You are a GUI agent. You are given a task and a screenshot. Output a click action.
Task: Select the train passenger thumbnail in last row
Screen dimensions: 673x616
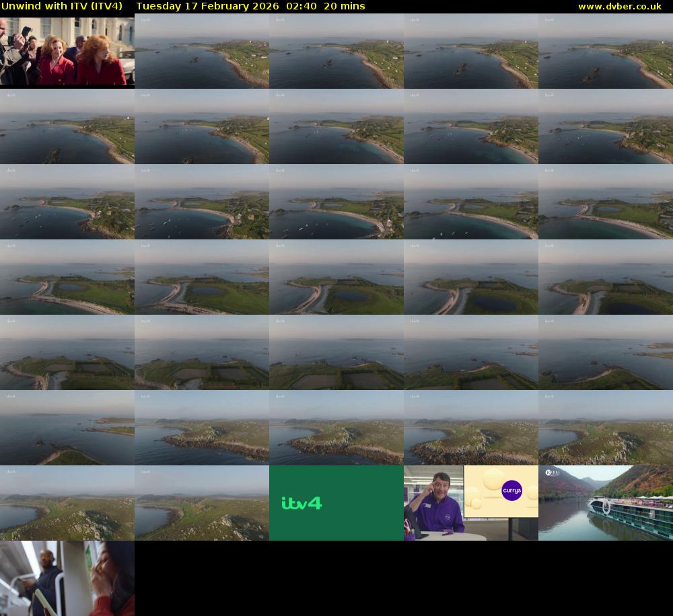67,578
